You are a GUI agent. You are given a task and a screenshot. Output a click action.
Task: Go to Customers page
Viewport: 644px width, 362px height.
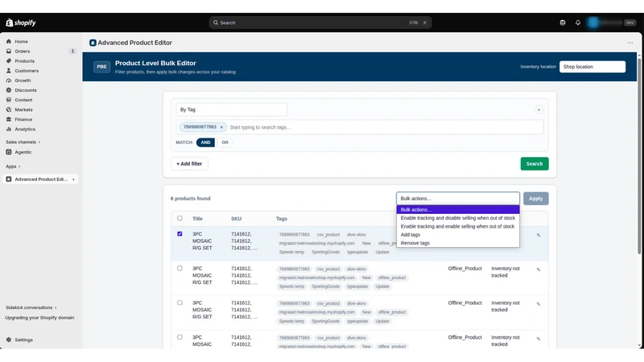(x=27, y=71)
